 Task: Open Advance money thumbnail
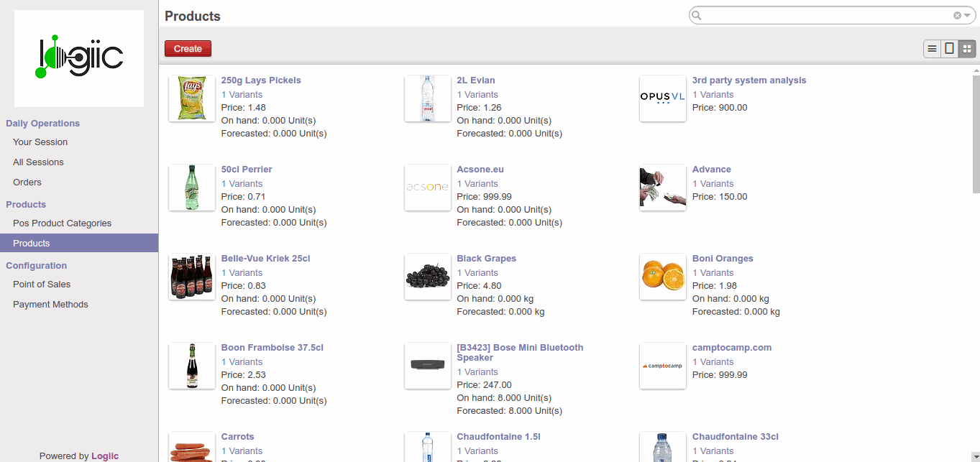point(663,188)
